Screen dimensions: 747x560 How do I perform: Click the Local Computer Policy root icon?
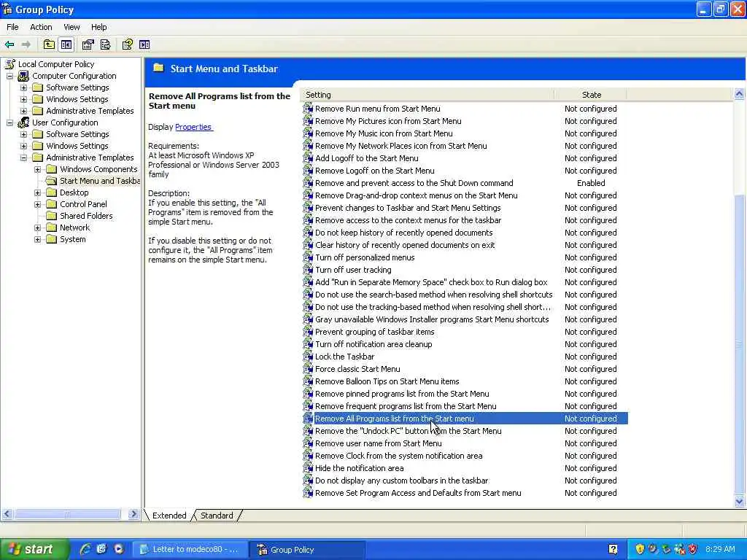[x=10, y=64]
